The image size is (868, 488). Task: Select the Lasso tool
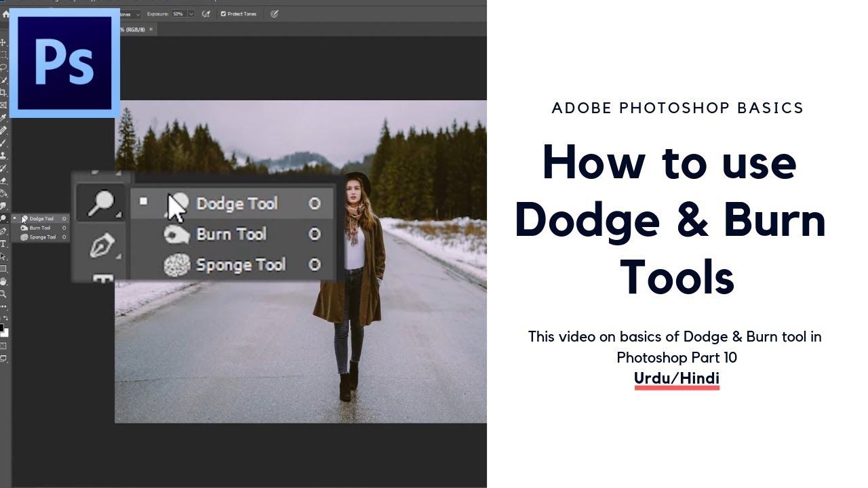coord(3,67)
